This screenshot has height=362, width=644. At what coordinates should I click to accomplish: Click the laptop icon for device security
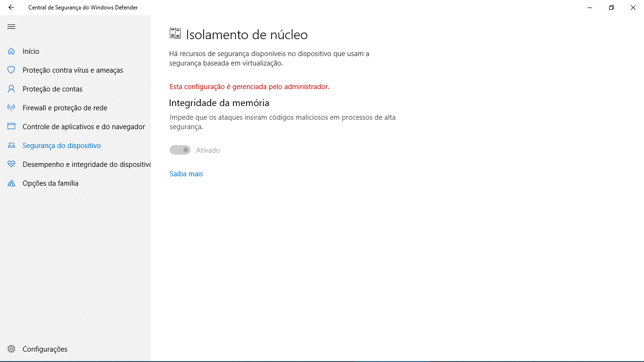pyautogui.click(x=11, y=146)
